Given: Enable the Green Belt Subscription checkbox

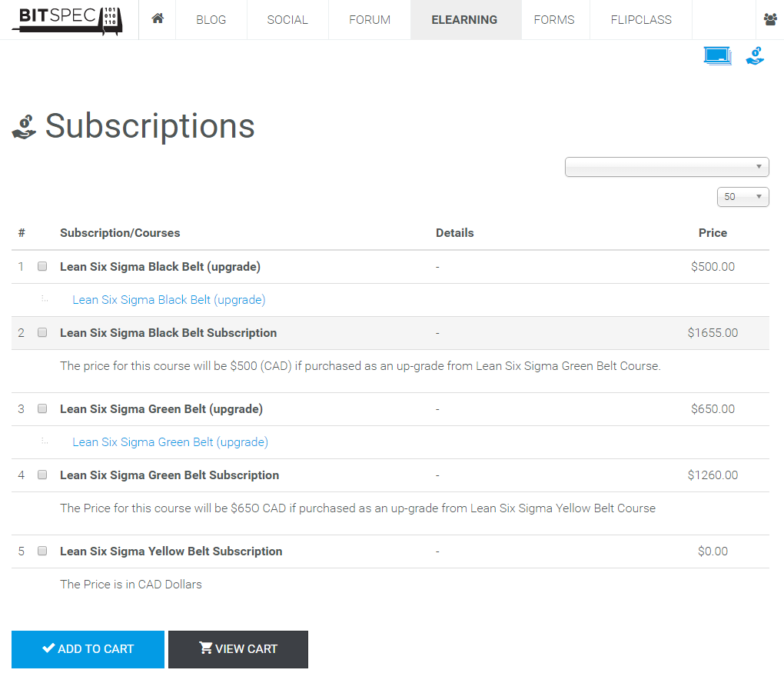Looking at the screenshot, I should click(42, 475).
